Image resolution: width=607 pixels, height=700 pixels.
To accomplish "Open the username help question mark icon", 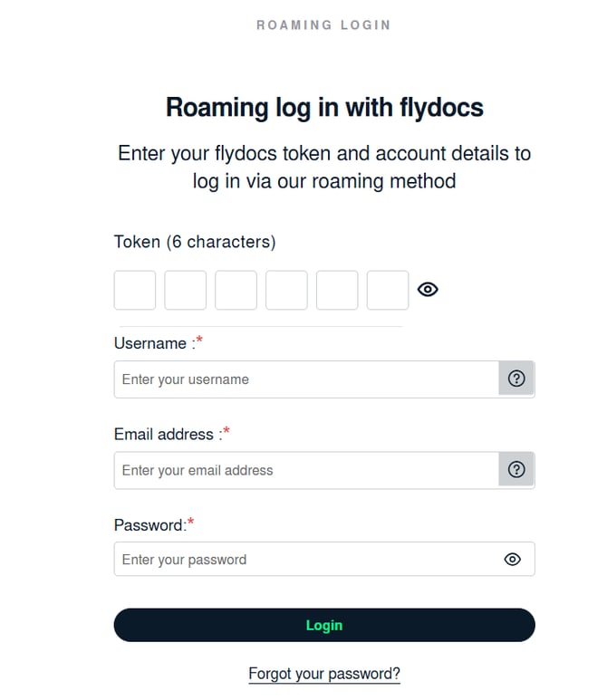I will [x=516, y=379].
